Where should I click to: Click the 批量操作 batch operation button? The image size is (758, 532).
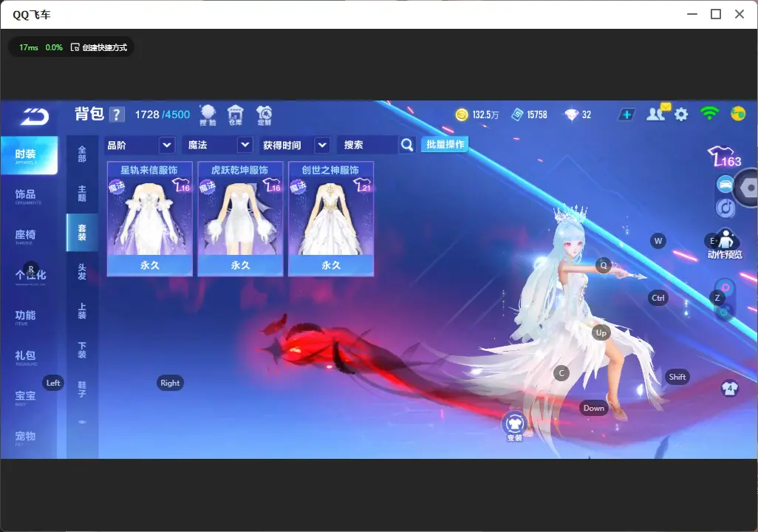pos(445,145)
